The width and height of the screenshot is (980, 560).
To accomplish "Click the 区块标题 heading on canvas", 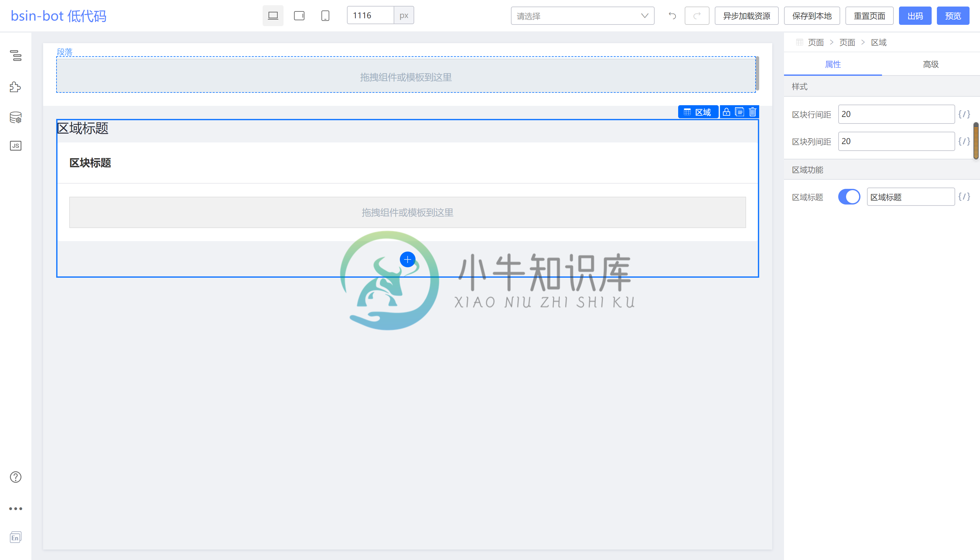I will (90, 163).
